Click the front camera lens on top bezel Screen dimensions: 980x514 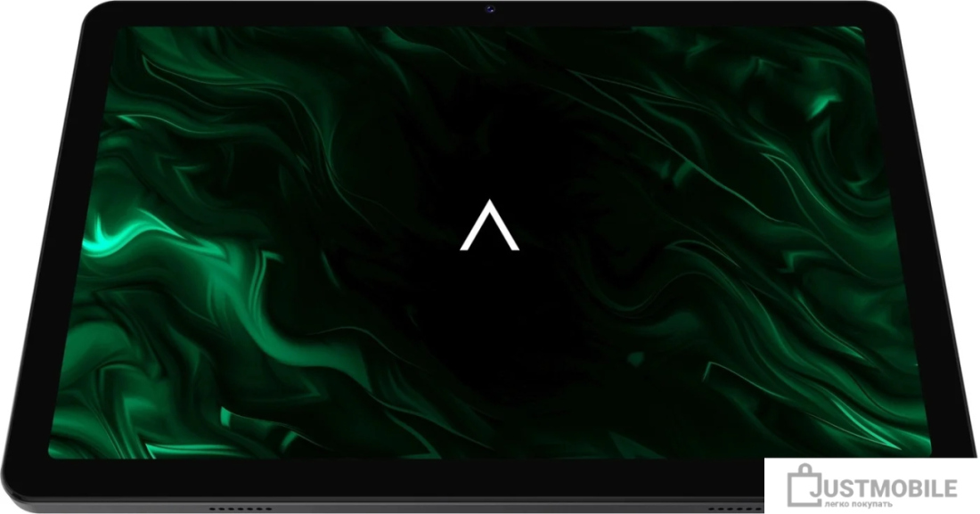[x=491, y=10]
